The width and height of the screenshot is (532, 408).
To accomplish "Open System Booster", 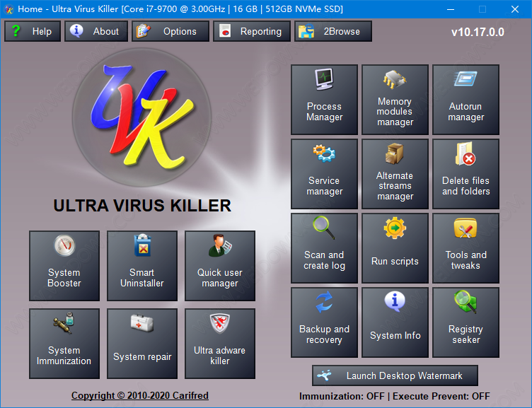I will 64,266.
